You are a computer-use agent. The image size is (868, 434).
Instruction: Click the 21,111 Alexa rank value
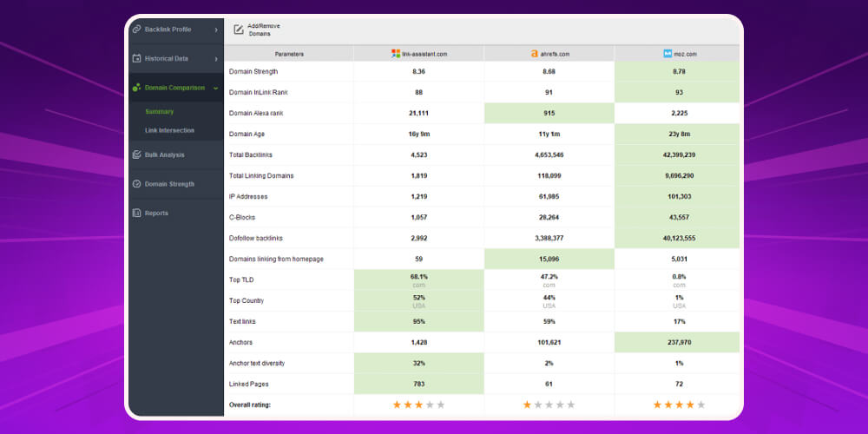coord(418,113)
